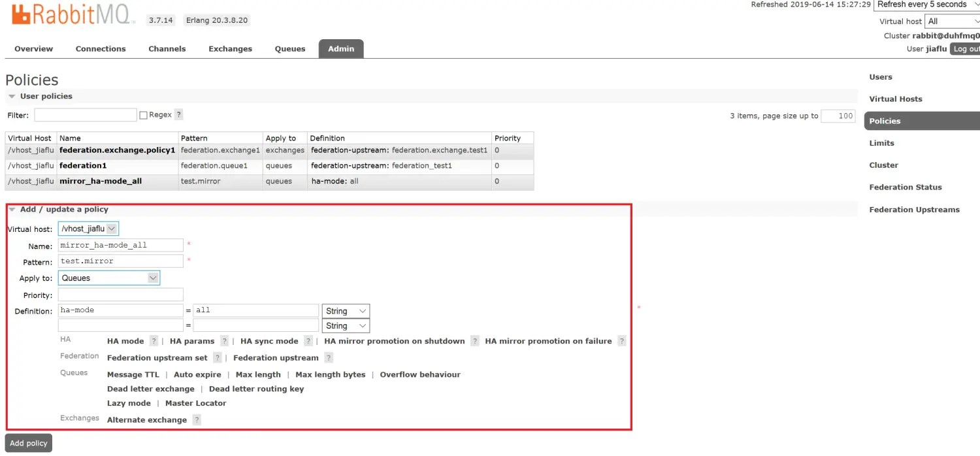Focus the Pattern input field
Screen dimensions: 980x456
(121, 261)
